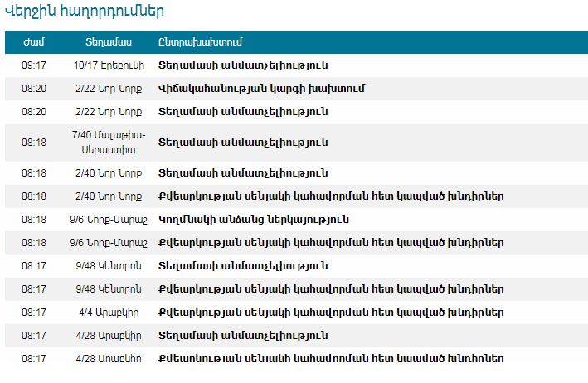Open the 'Քվեարկության սենյակի' issue for 2/40 Նոր Նորք
Viewport: 588px width, 383px height.
(330, 196)
